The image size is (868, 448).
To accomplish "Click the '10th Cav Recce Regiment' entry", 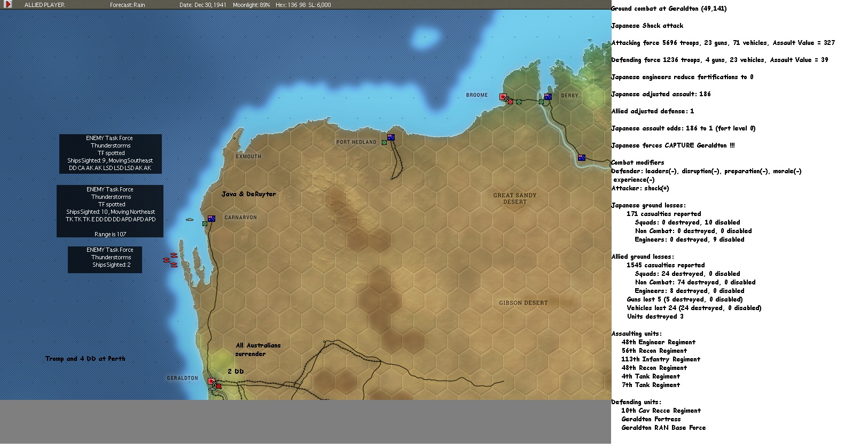I will pyautogui.click(x=661, y=411).
